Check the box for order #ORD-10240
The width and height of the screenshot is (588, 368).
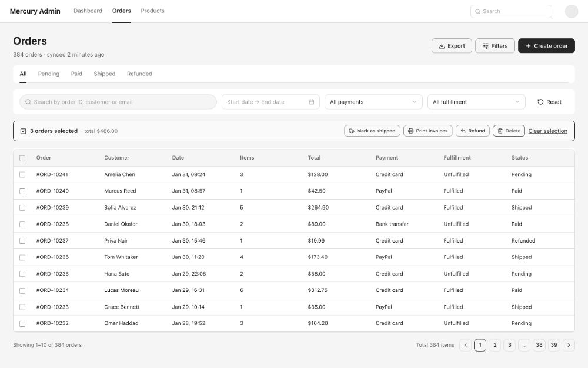(x=22, y=191)
